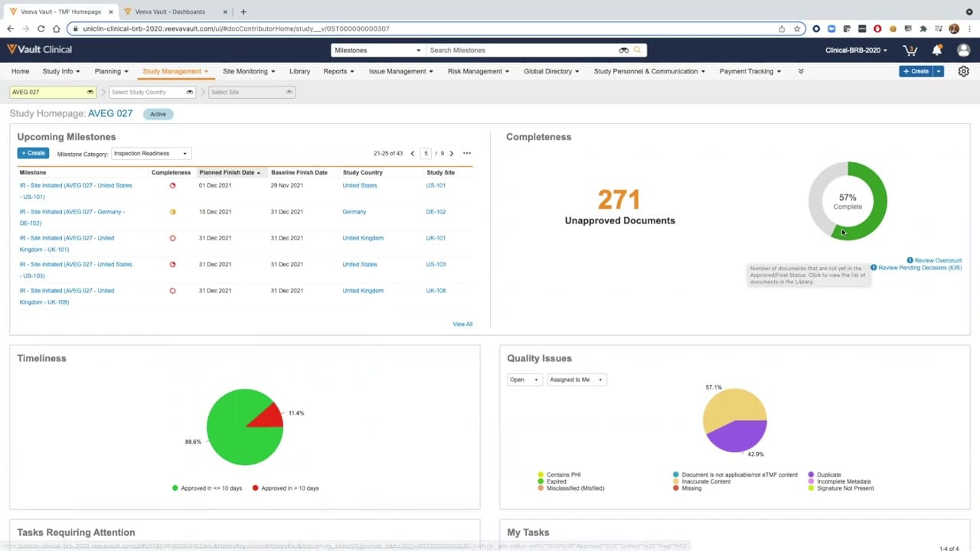Click the milestones page number box

(x=426, y=153)
